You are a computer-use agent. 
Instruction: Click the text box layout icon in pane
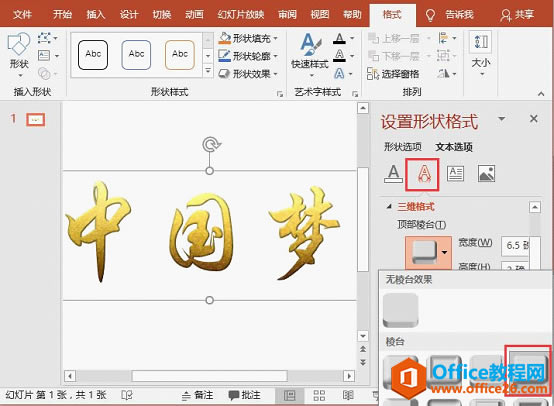click(455, 174)
